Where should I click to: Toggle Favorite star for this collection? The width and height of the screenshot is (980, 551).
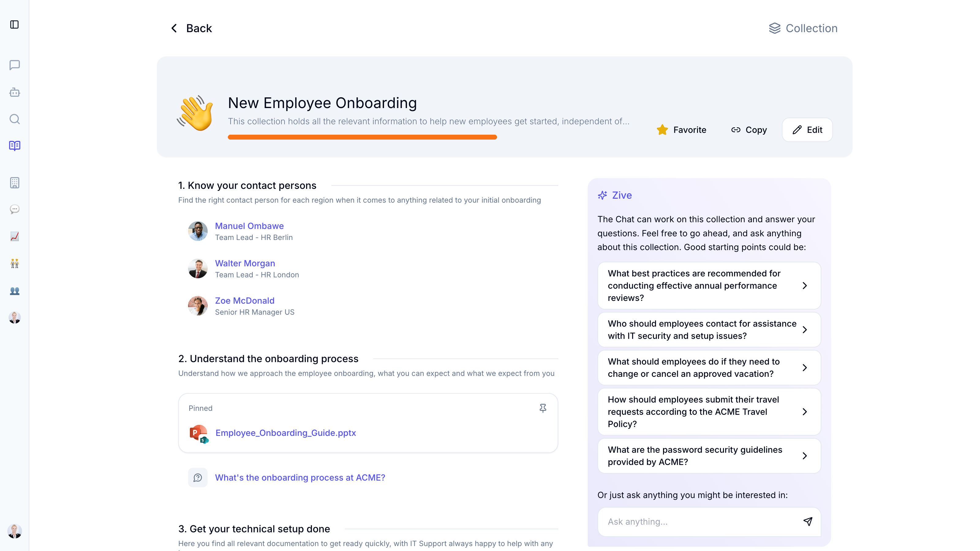681,130
